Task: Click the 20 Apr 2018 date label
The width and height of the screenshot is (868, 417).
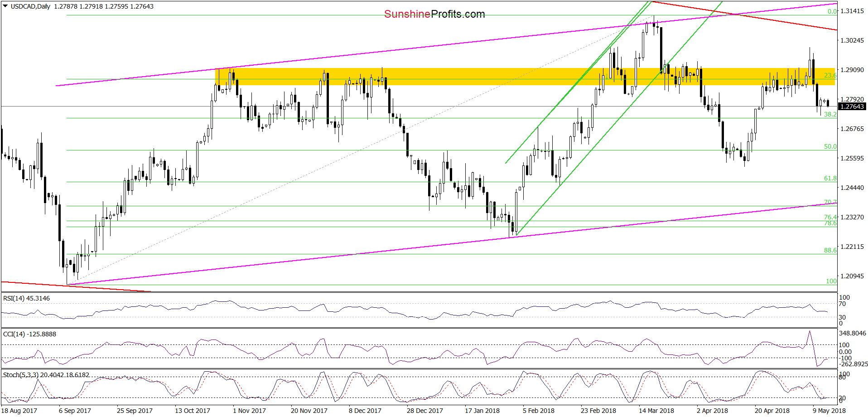Action: point(772,411)
